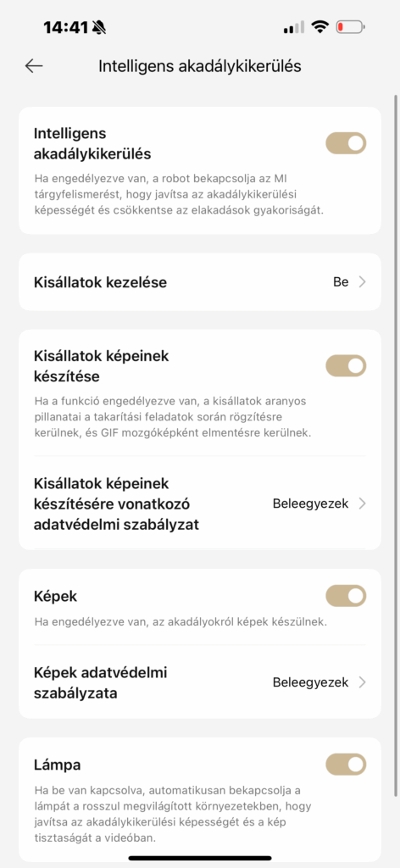Viewport: 400px width, 868px height.
Task: Open Képek adatvédelmi szabályzata row
Action: coord(200,682)
